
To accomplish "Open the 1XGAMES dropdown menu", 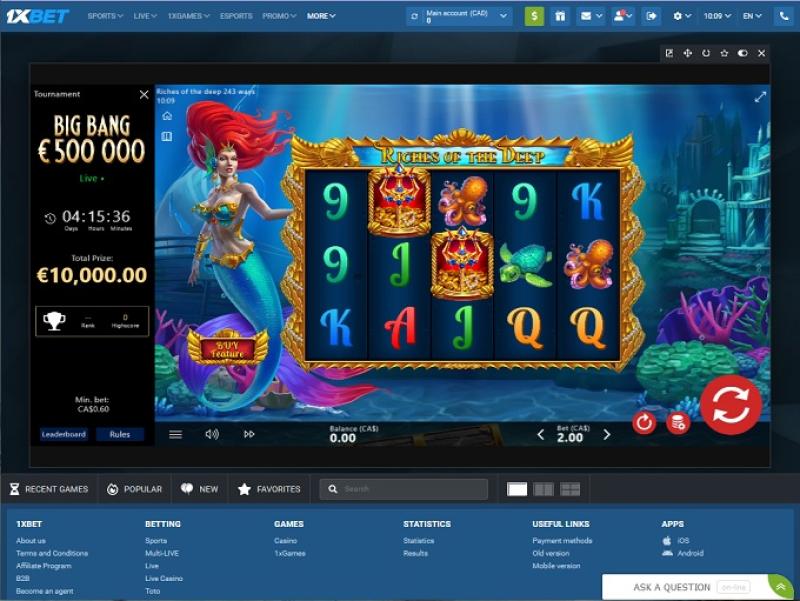I will 188,16.
